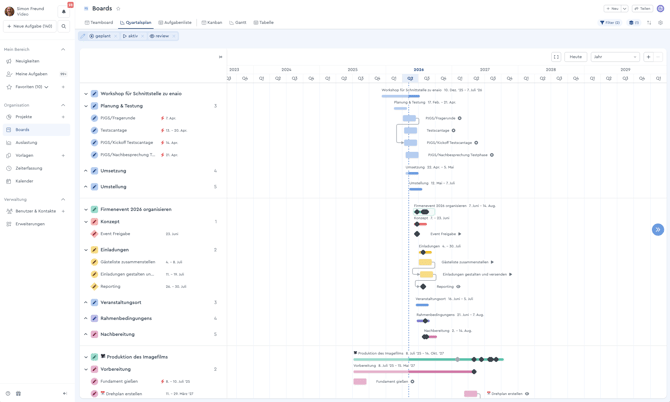
Task: Open Zeiterfassung in the sidebar
Action: 29,168
